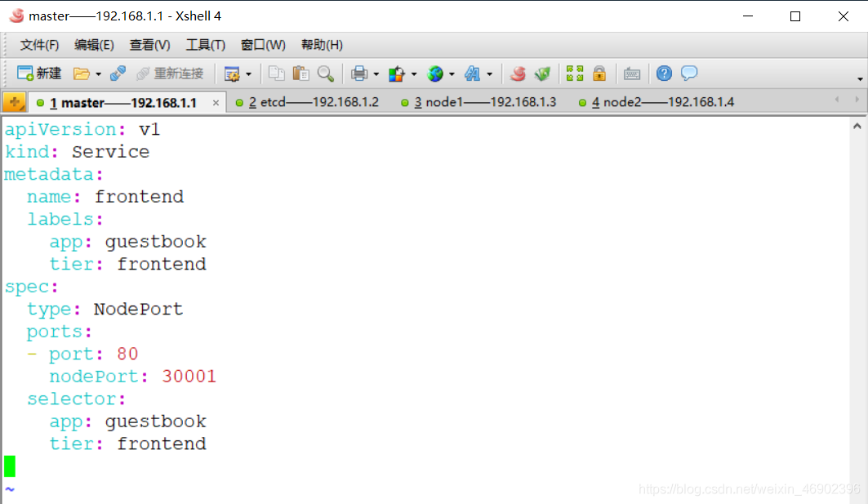The height and width of the screenshot is (504, 868).
Task: Expand the font dropdown arrow
Action: tap(489, 74)
